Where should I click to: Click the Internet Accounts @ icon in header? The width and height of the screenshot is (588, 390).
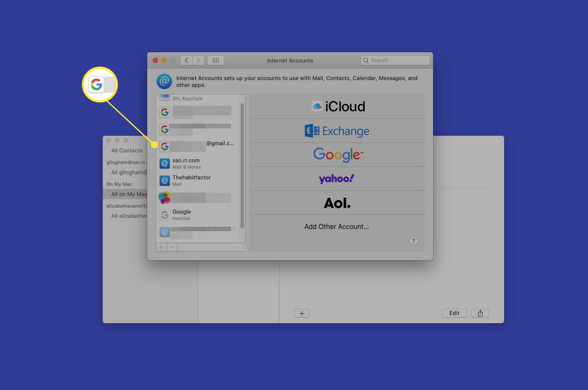(164, 81)
